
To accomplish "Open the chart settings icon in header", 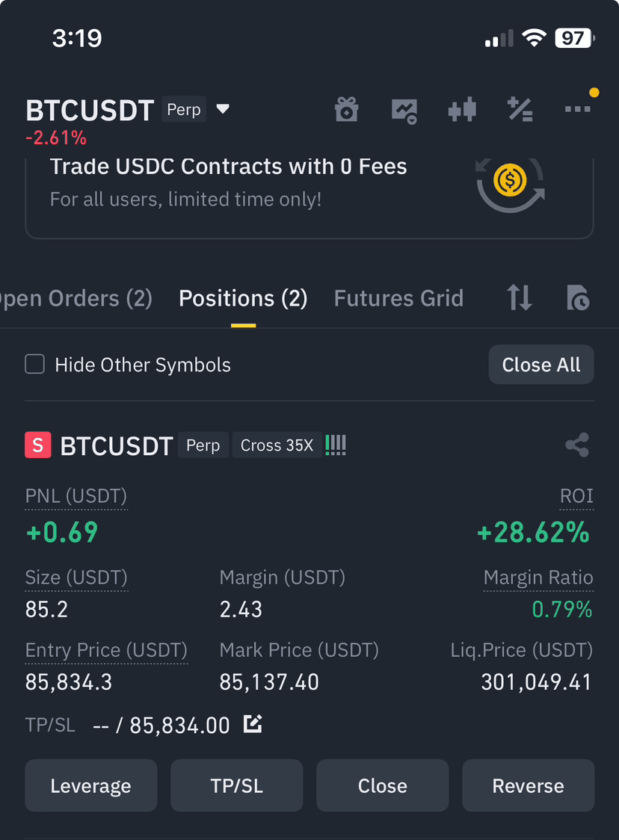I will pos(404,111).
